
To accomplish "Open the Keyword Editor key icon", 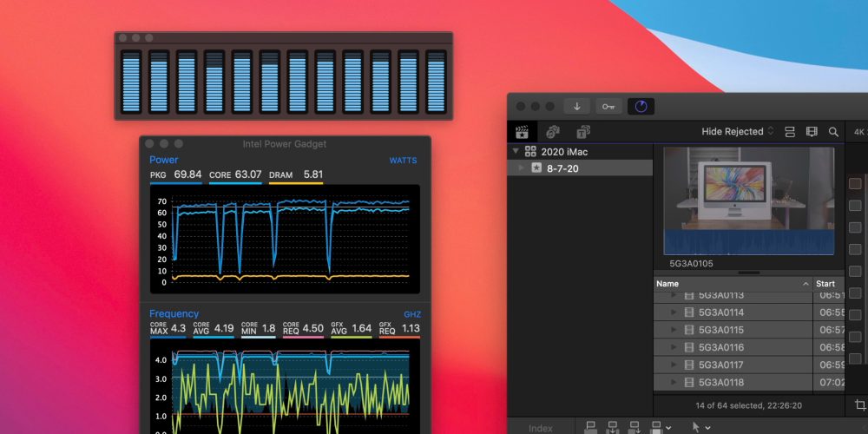I will coord(608,106).
